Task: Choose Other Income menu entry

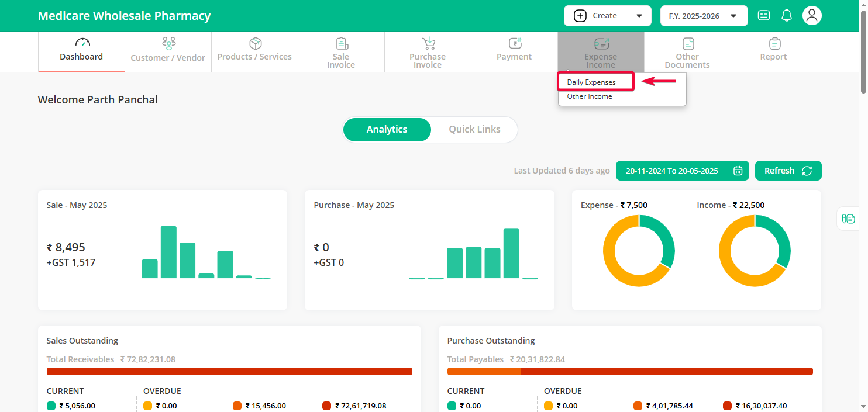Action: coord(590,96)
